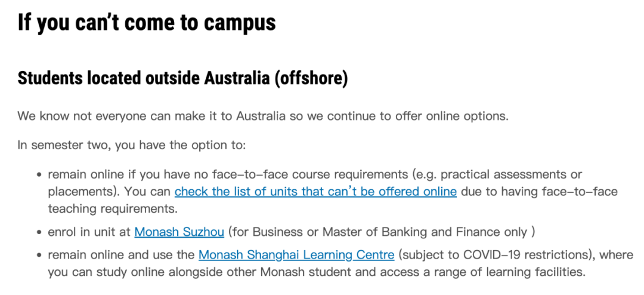Click the phrase 'access a range of learning facilities'
Screen dimensions: 644x295
point(488,272)
